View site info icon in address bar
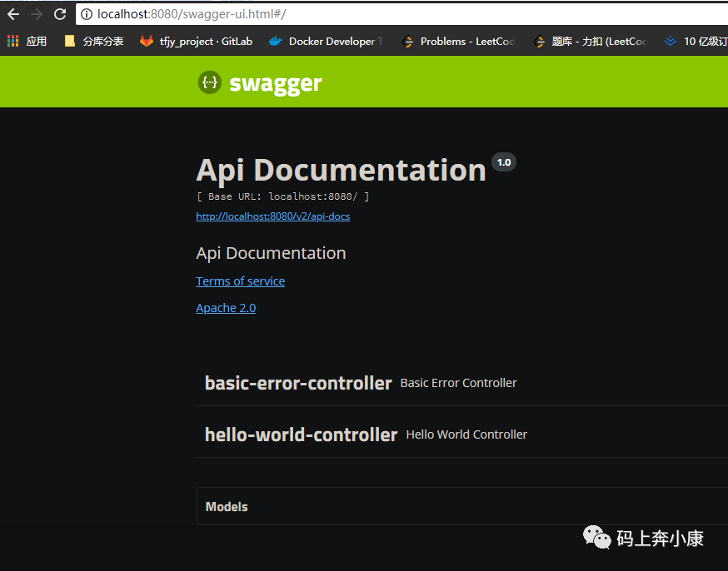Screen dimensions: 728x571 click(87, 14)
